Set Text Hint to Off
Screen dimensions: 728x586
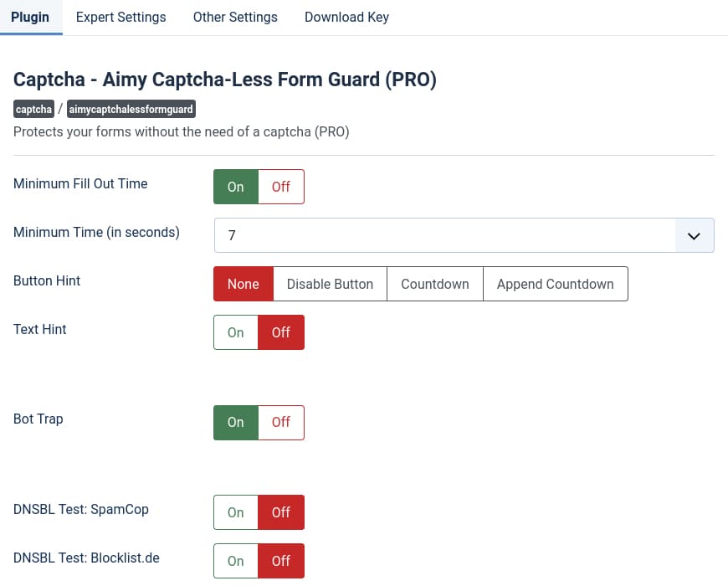(280, 332)
